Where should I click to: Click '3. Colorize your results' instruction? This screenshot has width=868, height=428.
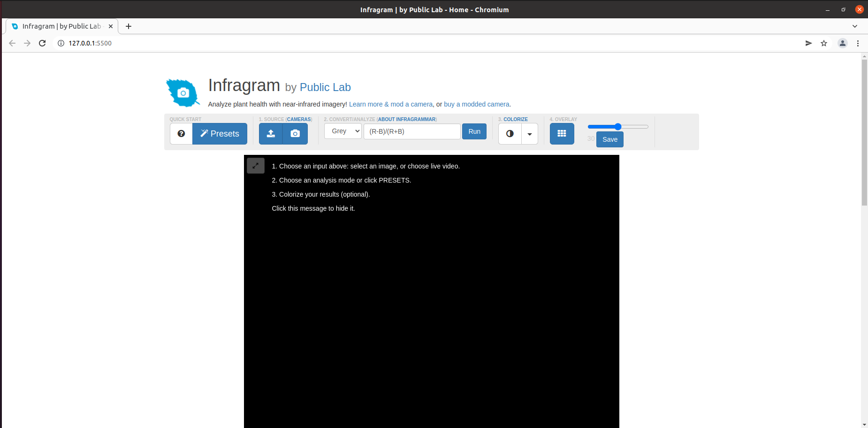click(x=321, y=194)
